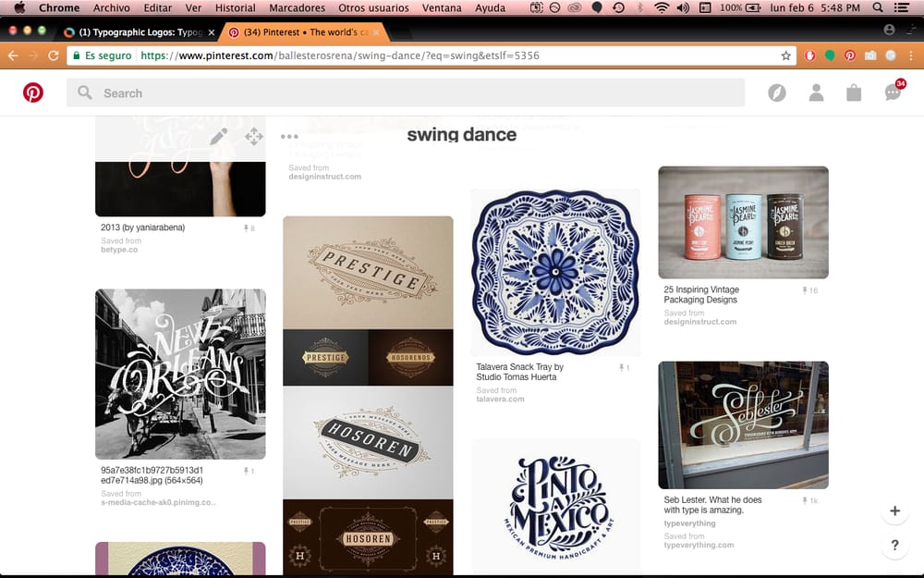The image size is (924, 578).
Task: Open the Pinto Mexico logo pin
Action: click(555, 507)
